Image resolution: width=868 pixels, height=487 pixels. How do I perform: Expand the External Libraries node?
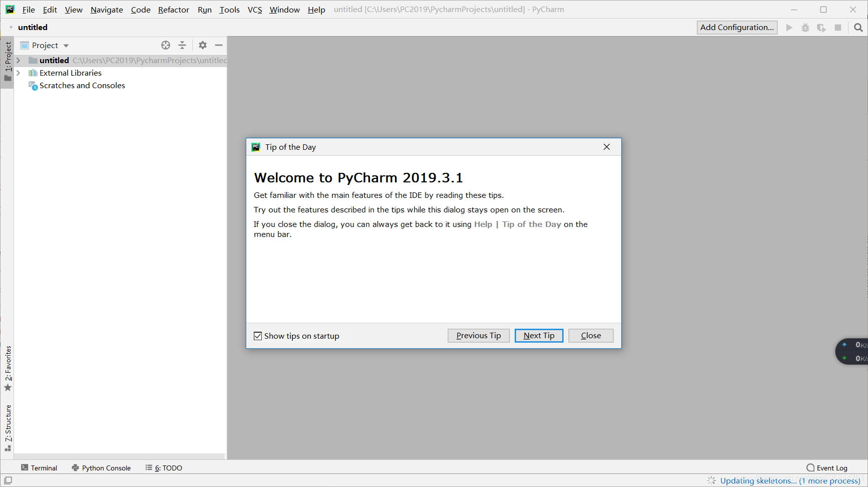[x=19, y=73]
